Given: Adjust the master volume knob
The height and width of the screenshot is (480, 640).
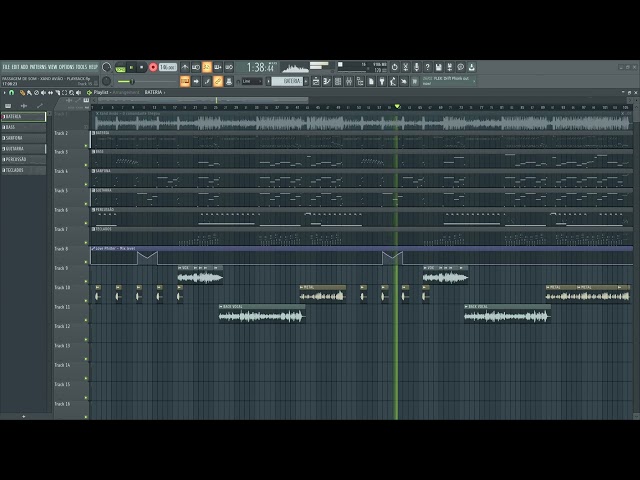Looking at the screenshot, I should pyautogui.click(x=106, y=67).
